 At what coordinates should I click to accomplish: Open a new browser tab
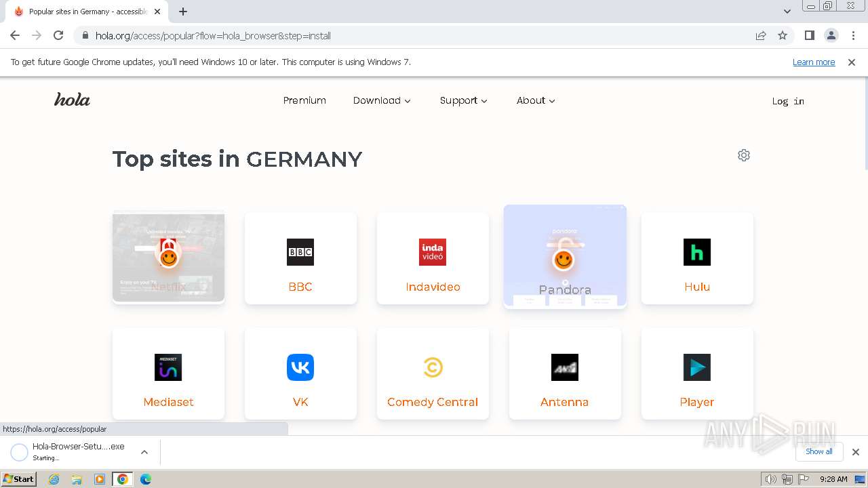coord(183,12)
